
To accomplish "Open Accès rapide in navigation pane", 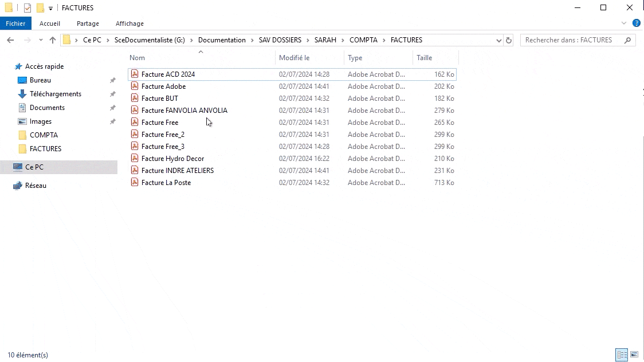I will click(44, 66).
